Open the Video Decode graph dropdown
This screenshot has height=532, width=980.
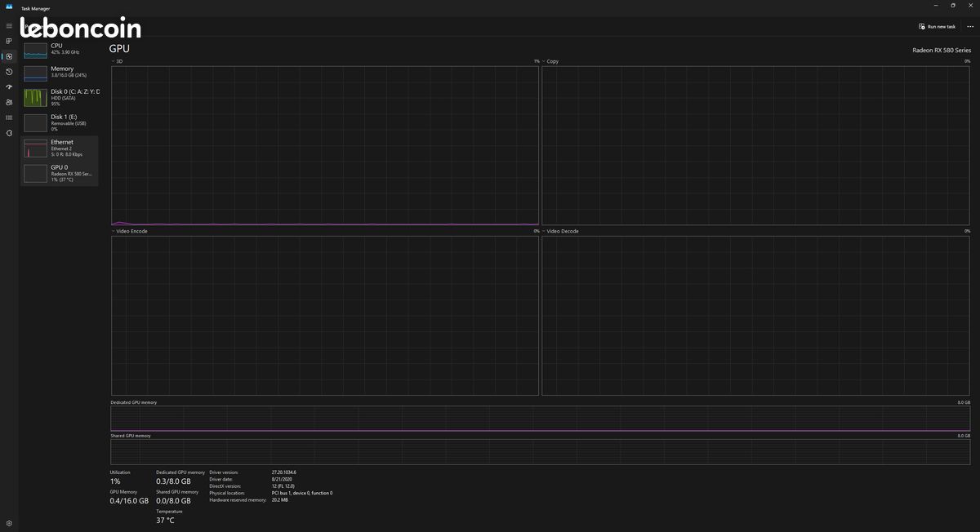coord(560,231)
